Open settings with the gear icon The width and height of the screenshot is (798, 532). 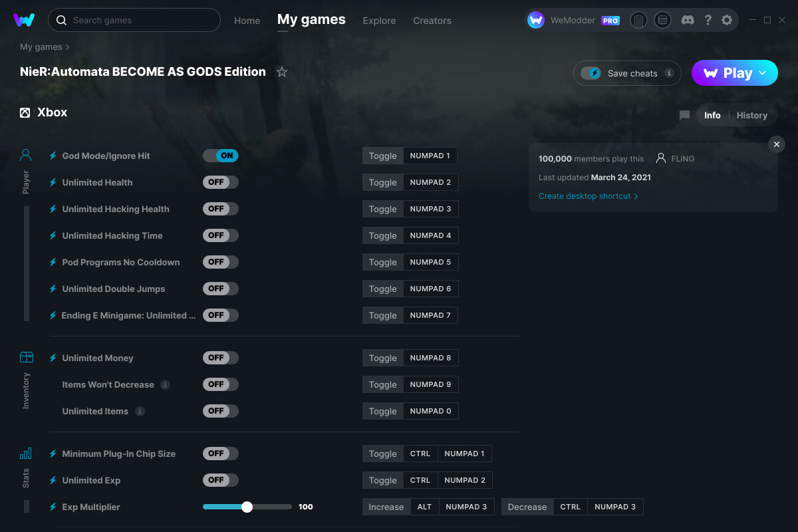click(x=727, y=20)
